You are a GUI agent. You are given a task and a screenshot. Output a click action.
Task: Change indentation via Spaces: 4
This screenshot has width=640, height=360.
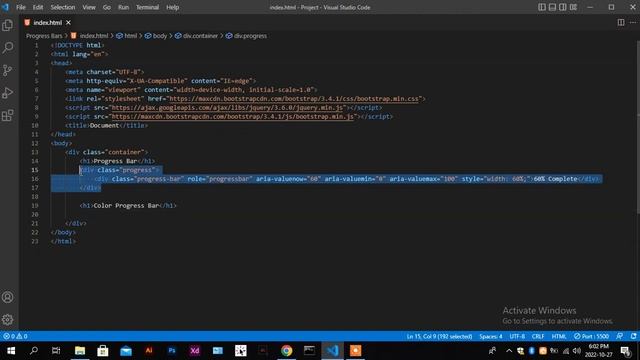(491, 336)
